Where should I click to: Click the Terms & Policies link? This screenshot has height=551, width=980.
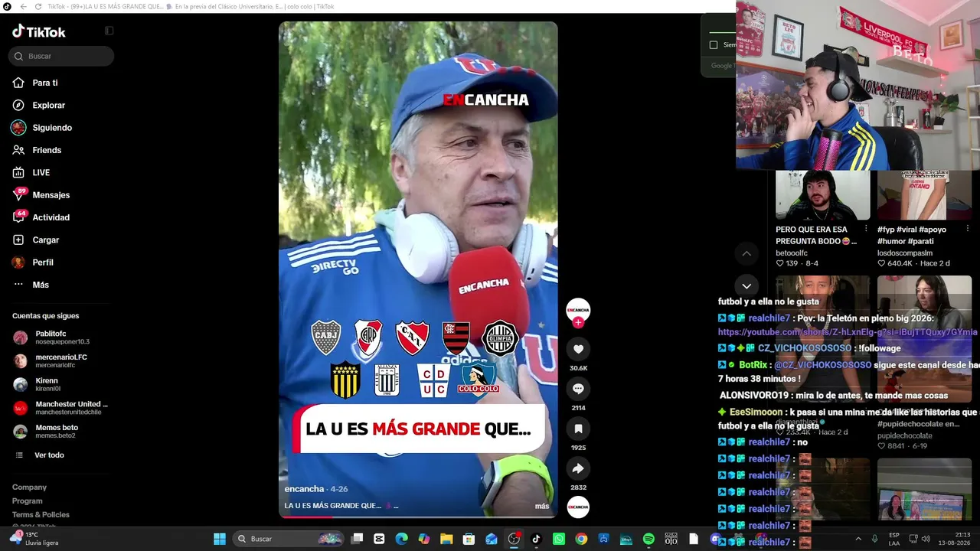pos(41,514)
